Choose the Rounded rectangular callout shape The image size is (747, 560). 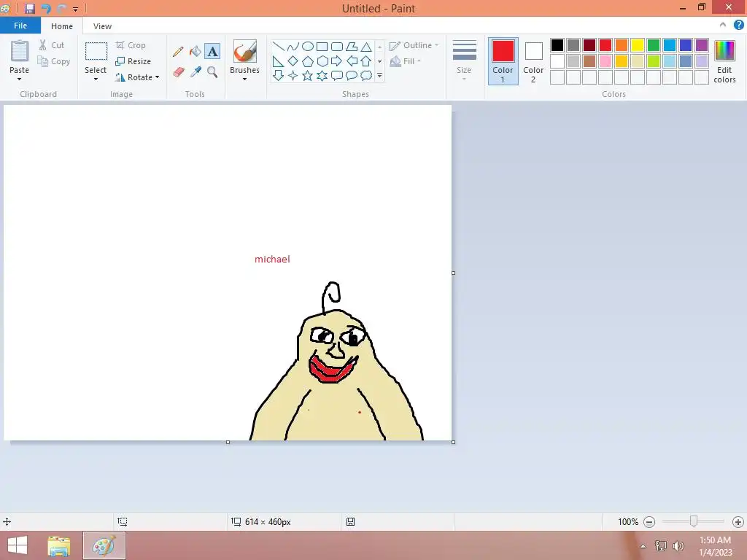(x=337, y=75)
